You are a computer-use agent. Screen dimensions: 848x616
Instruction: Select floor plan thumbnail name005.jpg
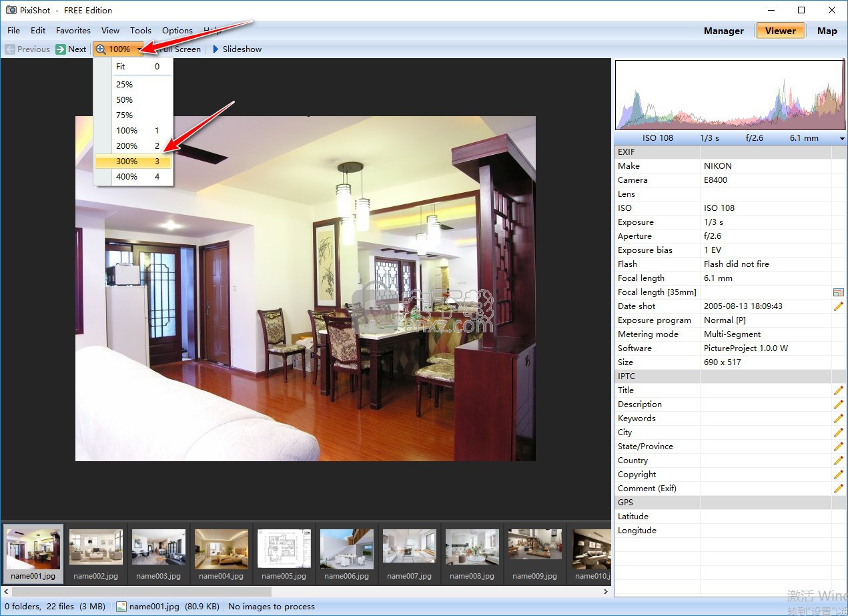284,554
